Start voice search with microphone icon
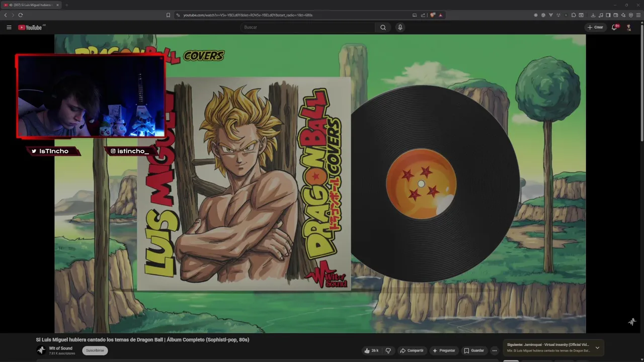644x362 pixels. point(400,27)
